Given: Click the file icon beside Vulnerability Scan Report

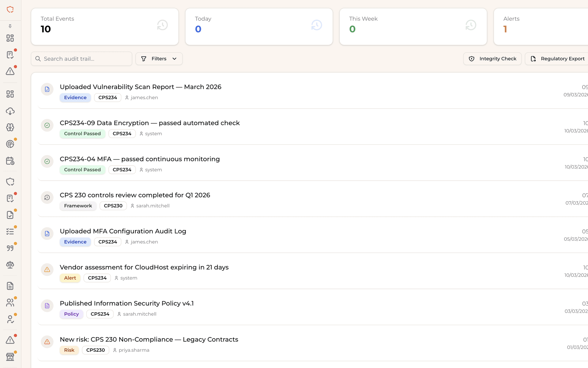Looking at the screenshot, I should tap(47, 89).
